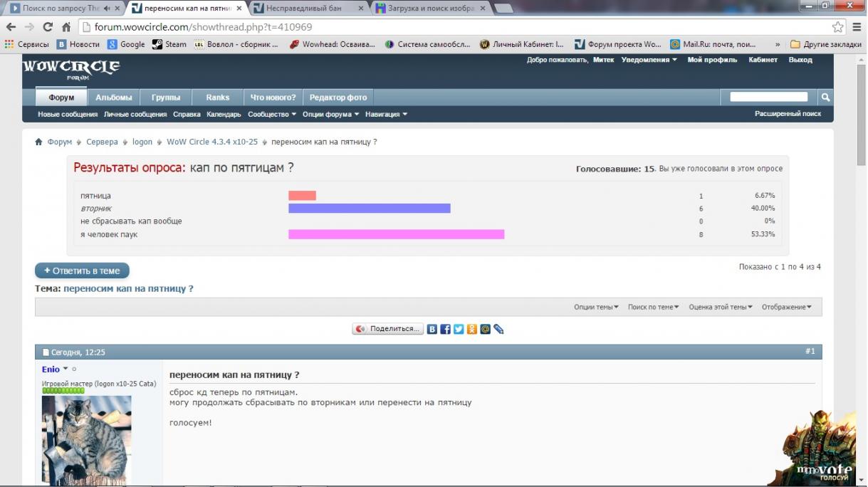Click the pink я человек паук poll bar
The height and width of the screenshot is (487, 868).
396,234
